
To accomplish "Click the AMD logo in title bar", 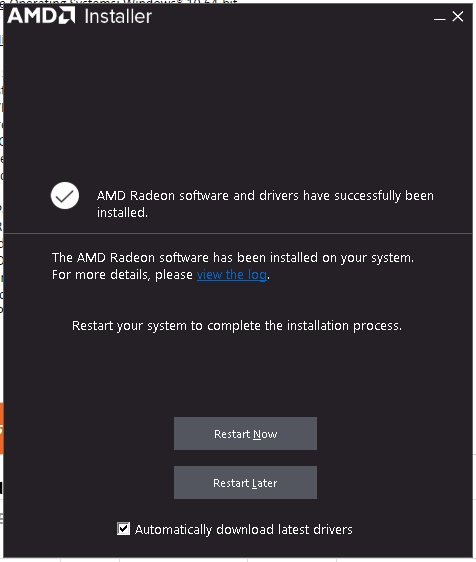I will coord(41,16).
